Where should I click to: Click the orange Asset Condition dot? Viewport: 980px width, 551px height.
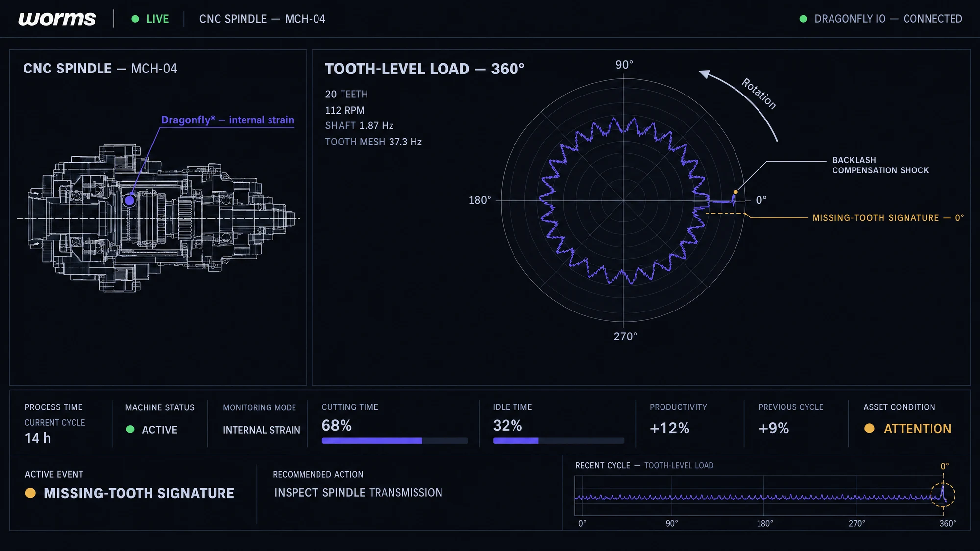[x=869, y=429]
